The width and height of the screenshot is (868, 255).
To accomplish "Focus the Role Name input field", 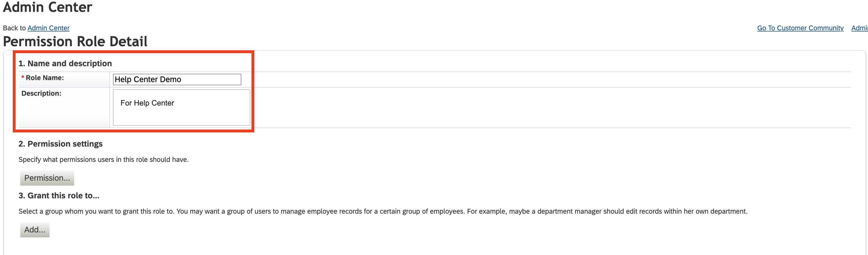I will pos(177,80).
